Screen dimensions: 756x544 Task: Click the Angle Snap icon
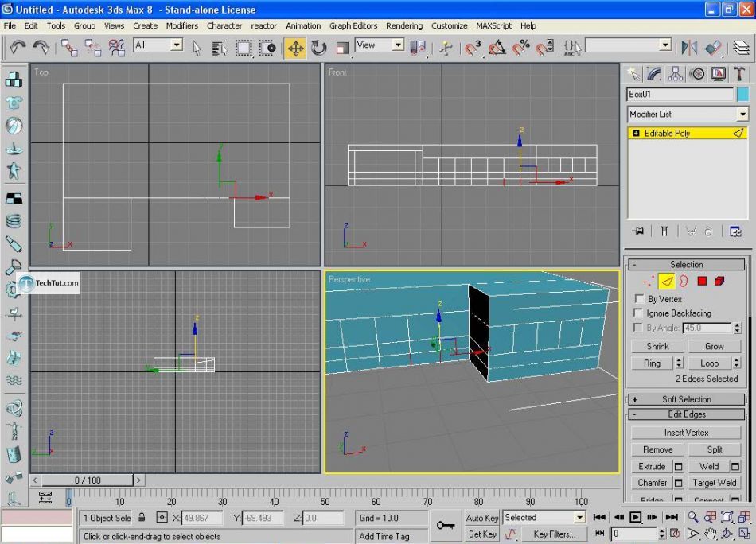(x=497, y=48)
